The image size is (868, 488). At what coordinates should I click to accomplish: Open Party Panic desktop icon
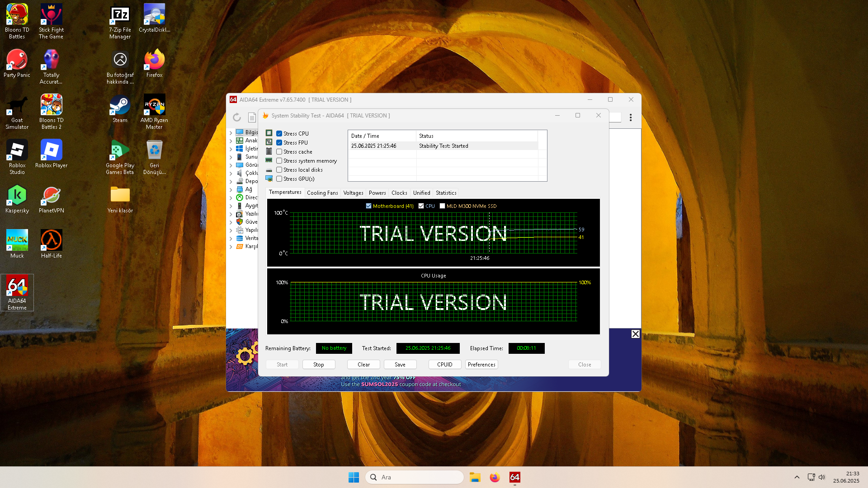click(17, 63)
